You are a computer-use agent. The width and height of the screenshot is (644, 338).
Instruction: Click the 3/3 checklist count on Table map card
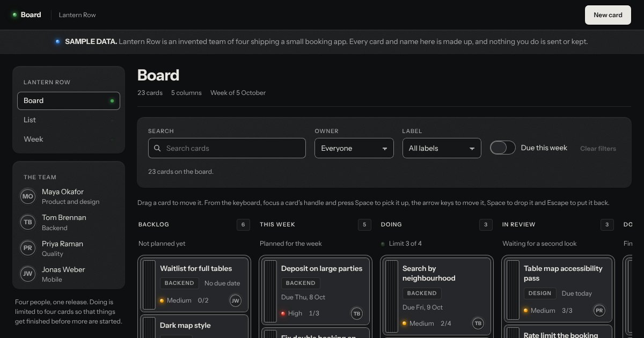pyautogui.click(x=567, y=311)
